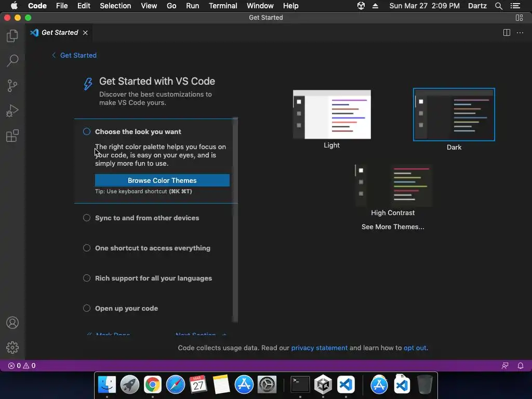532x399 pixels.
Task: Click the Dartz user name in menu bar
Action: point(477,6)
